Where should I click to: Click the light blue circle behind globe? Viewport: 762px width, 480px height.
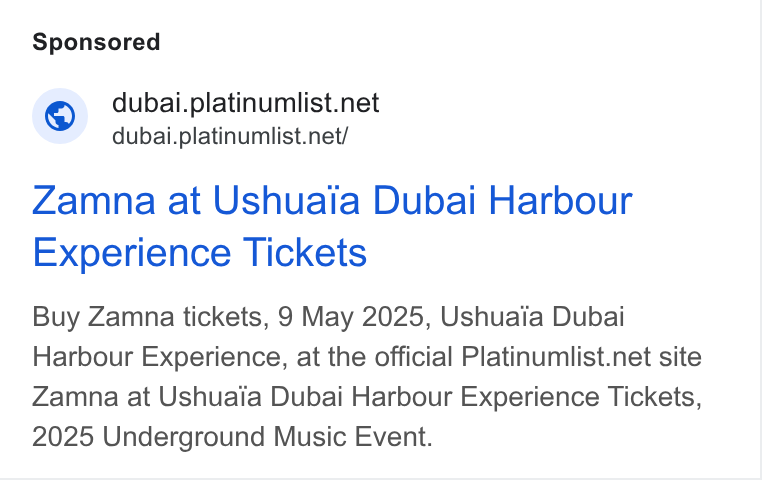click(60, 116)
